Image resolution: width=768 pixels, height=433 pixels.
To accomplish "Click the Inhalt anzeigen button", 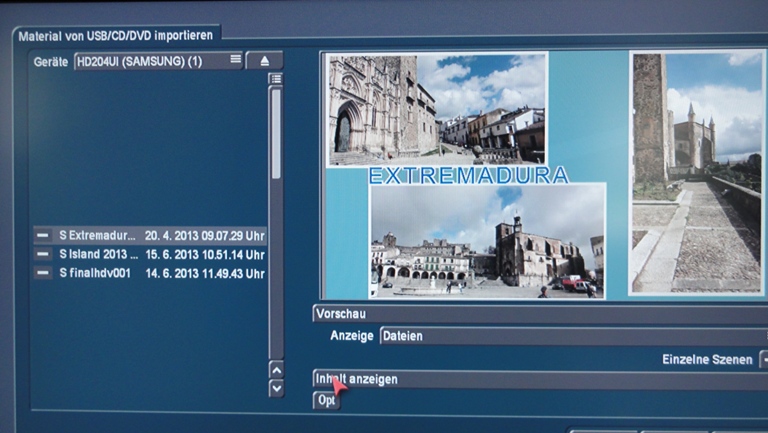I will pyautogui.click(x=540, y=379).
